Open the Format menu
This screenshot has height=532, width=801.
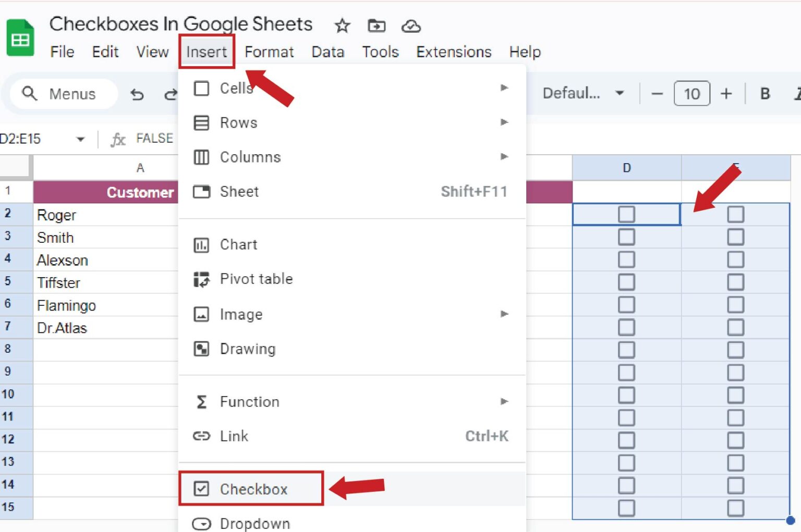269,52
